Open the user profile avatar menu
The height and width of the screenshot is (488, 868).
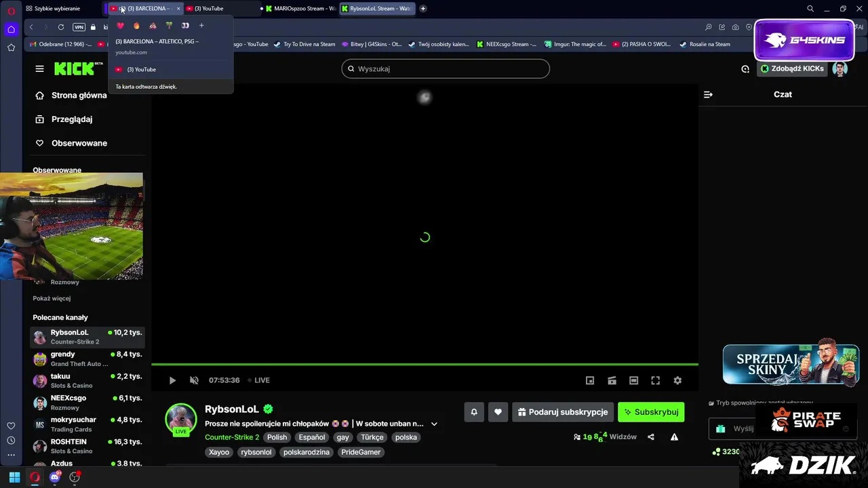[840, 68]
